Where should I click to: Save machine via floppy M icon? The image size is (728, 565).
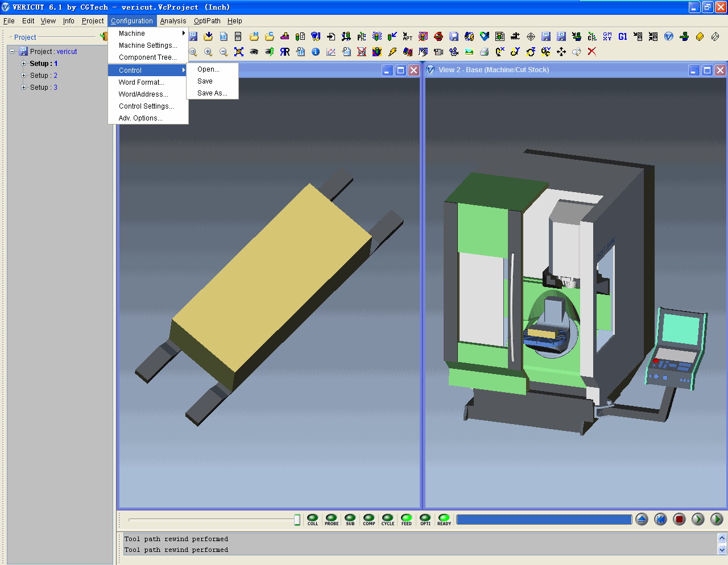546,36
